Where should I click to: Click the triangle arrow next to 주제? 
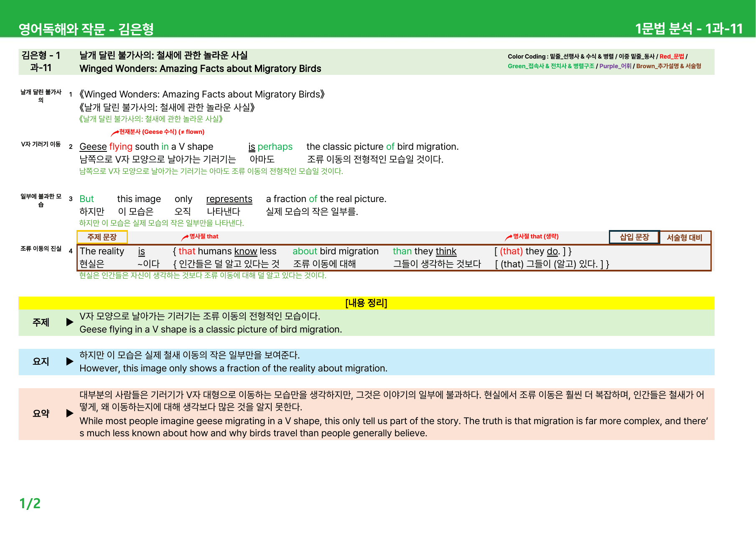(70, 322)
